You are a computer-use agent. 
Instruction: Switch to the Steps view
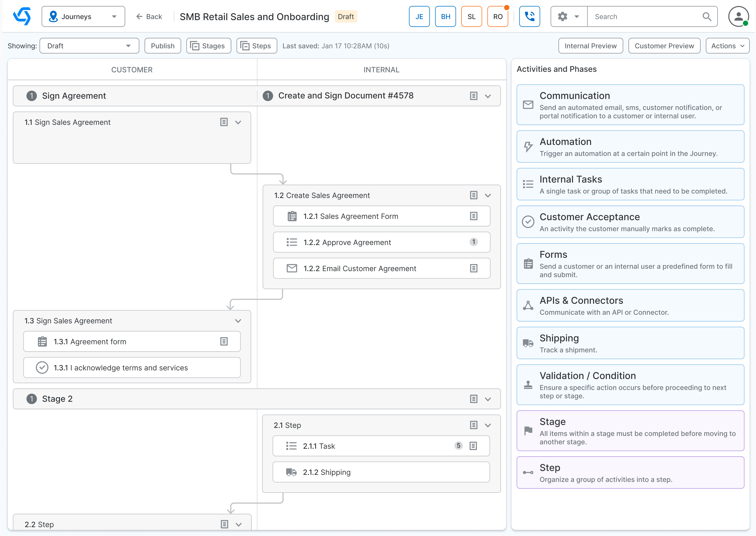pyautogui.click(x=257, y=46)
